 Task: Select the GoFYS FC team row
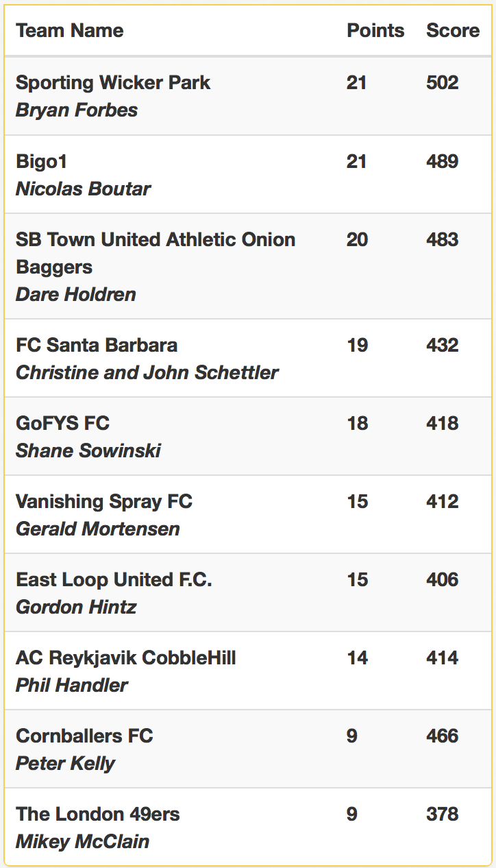tap(248, 436)
